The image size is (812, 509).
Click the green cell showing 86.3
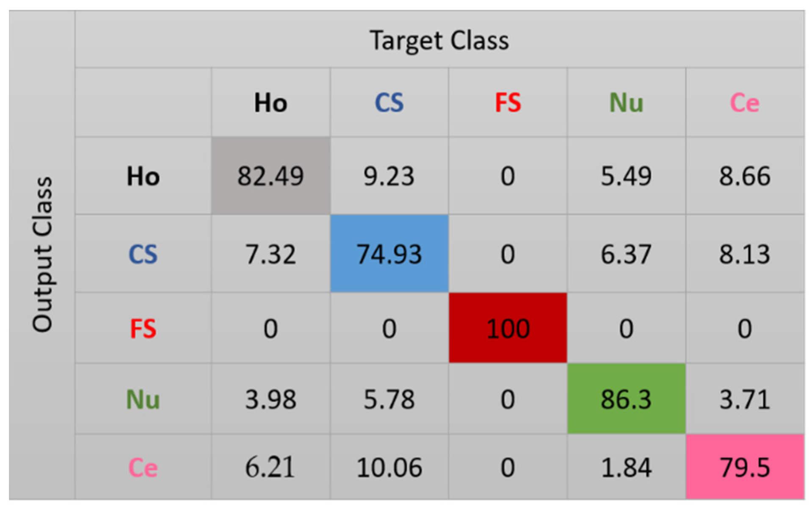tap(626, 399)
